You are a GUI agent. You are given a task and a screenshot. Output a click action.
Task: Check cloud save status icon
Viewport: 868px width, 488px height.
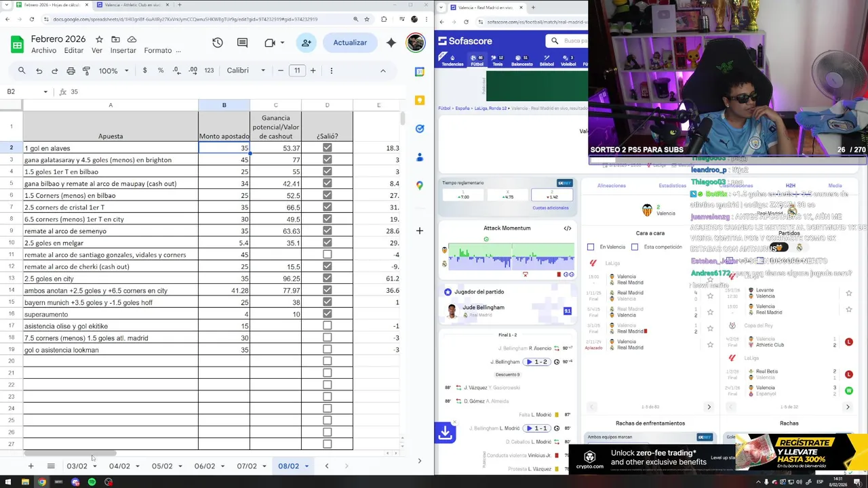pyautogui.click(x=132, y=39)
